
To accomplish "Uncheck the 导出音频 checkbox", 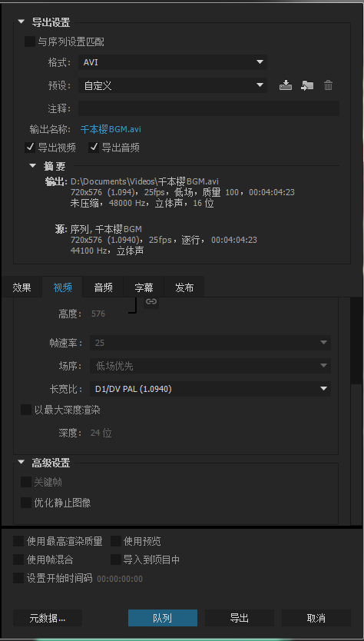I will coord(94,148).
